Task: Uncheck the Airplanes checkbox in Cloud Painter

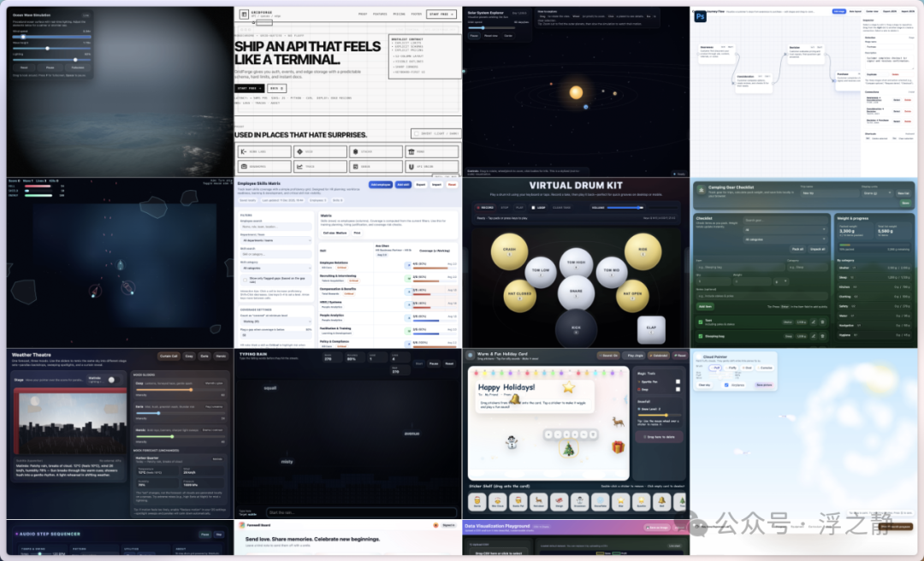Action: (726, 385)
